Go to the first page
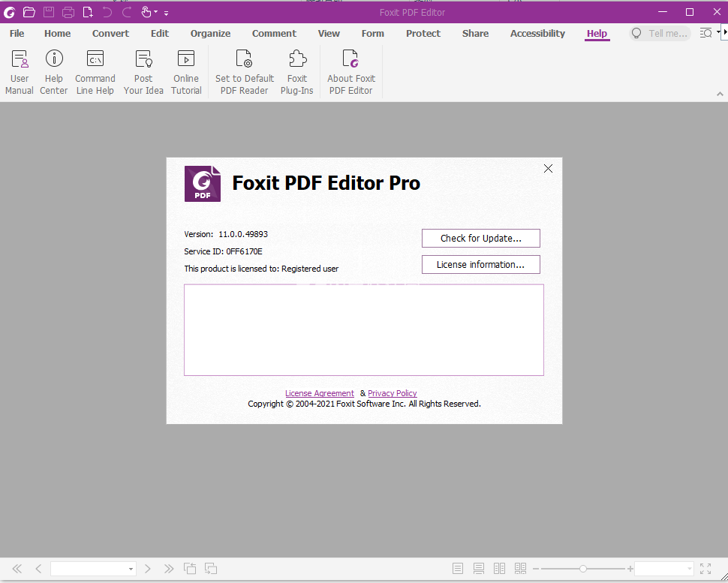The height and width of the screenshot is (583, 728). (17, 569)
